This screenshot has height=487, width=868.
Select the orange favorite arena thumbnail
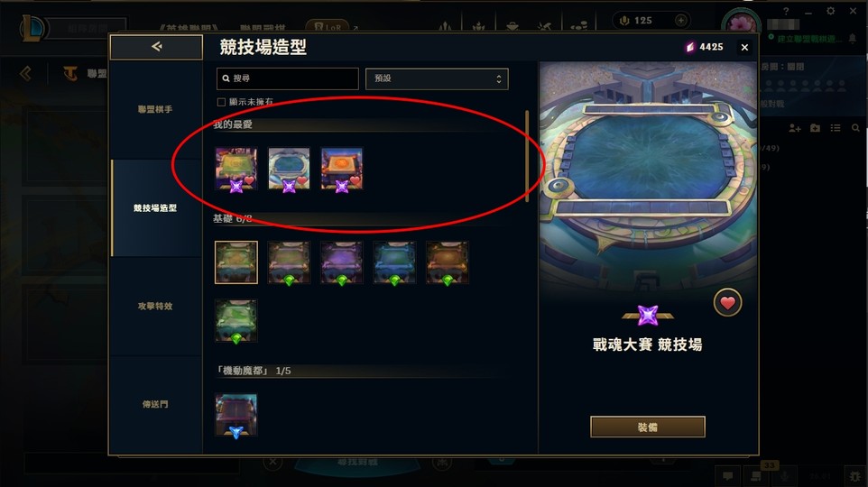pyautogui.click(x=342, y=169)
